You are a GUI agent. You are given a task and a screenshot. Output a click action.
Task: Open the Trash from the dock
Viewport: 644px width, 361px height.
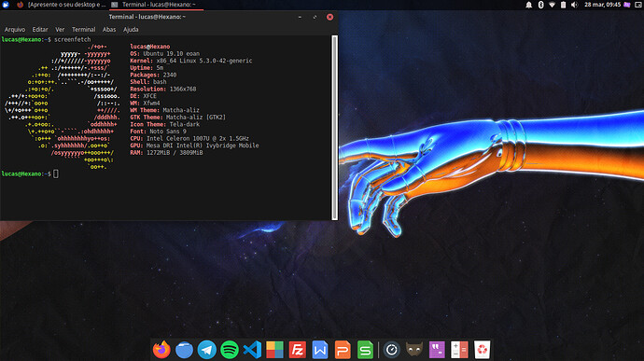(483, 350)
